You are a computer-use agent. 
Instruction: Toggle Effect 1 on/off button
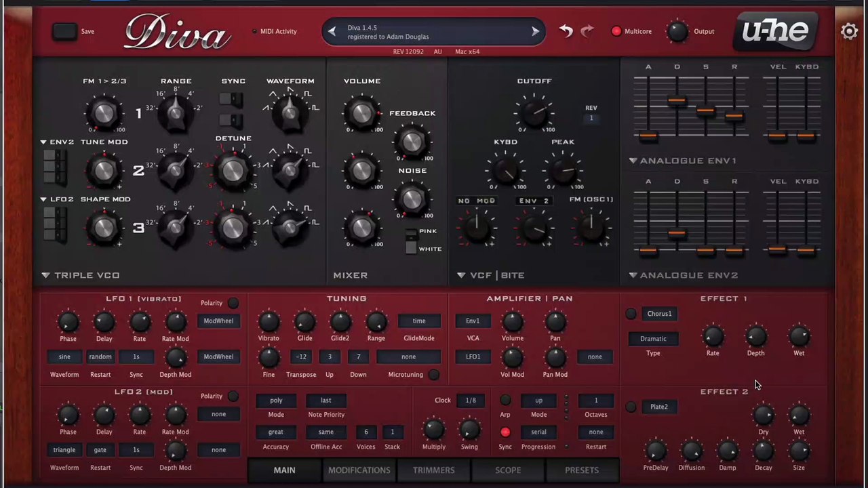[x=631, y=314]
